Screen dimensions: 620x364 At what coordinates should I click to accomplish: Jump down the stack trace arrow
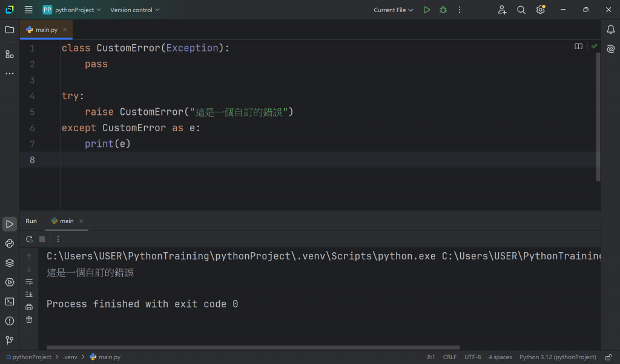tap(29, 269)
